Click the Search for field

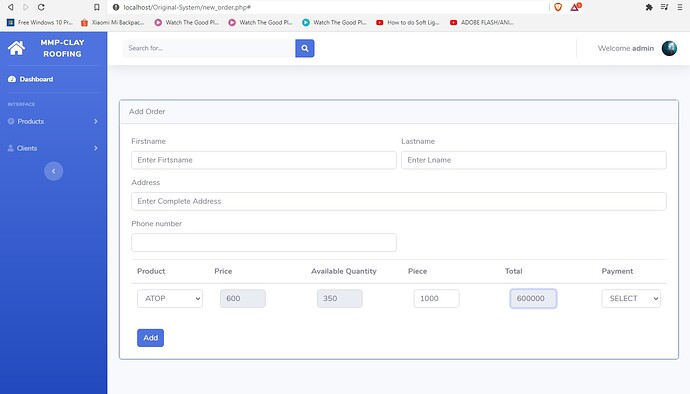(209, 48)
